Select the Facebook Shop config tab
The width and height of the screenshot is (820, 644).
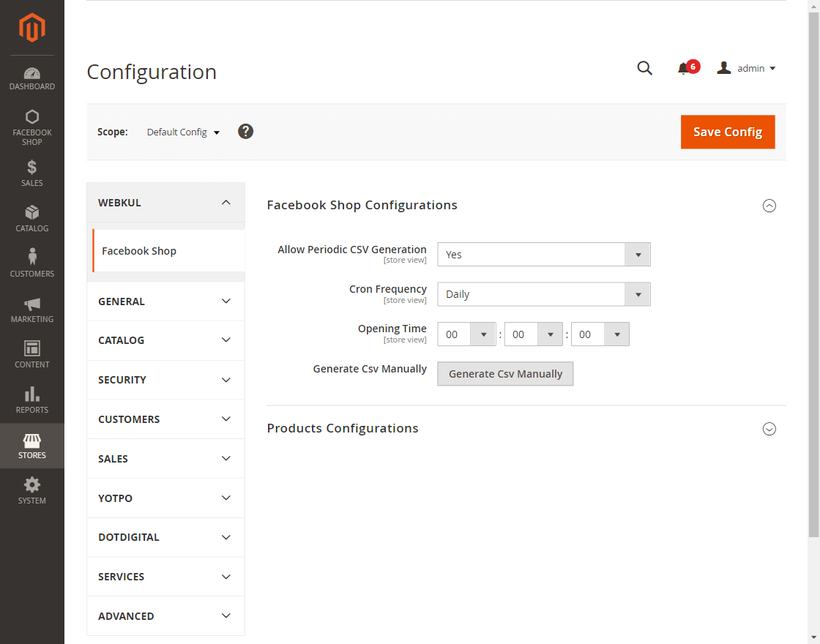point(168,251)
